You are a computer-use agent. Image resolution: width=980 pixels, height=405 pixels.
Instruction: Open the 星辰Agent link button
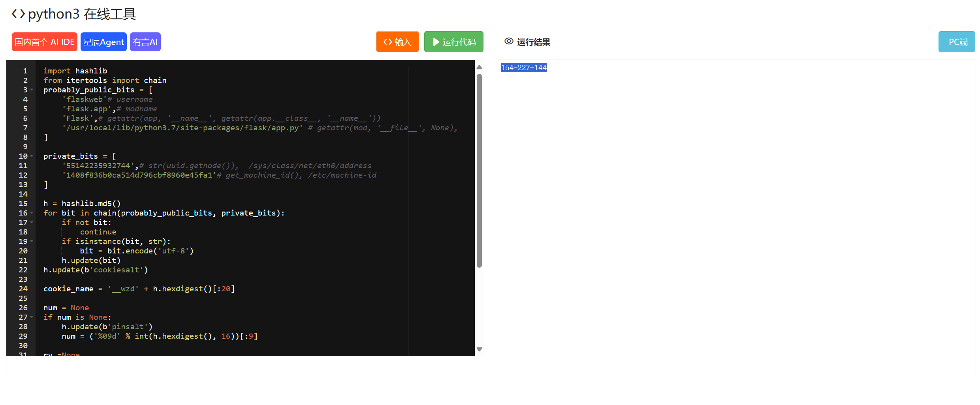[103, 42]
